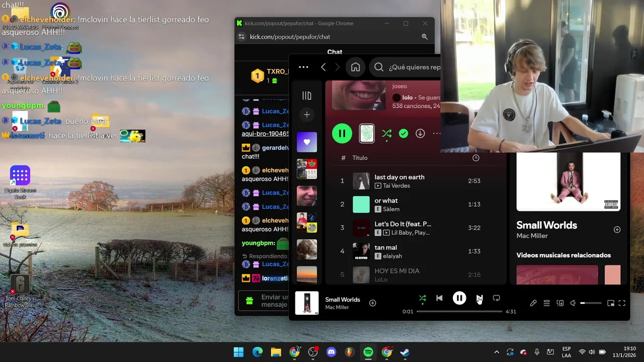Toggle repeat in player bar
Image resolution: width=644 pixels, height=362 pixels.
(496, 298)
